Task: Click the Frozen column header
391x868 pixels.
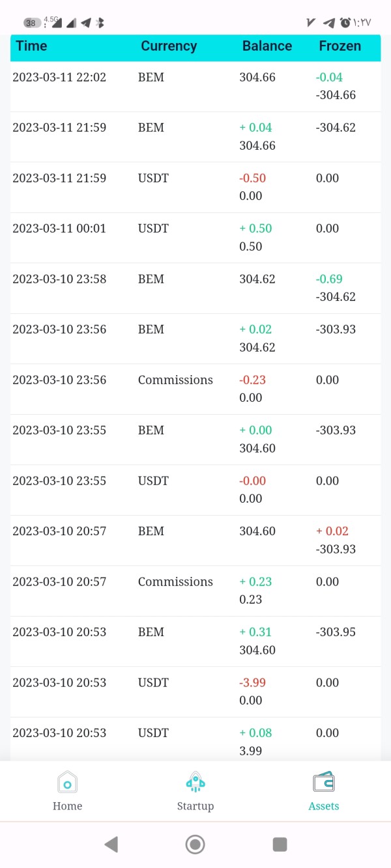Action: (x=340, y=46)
